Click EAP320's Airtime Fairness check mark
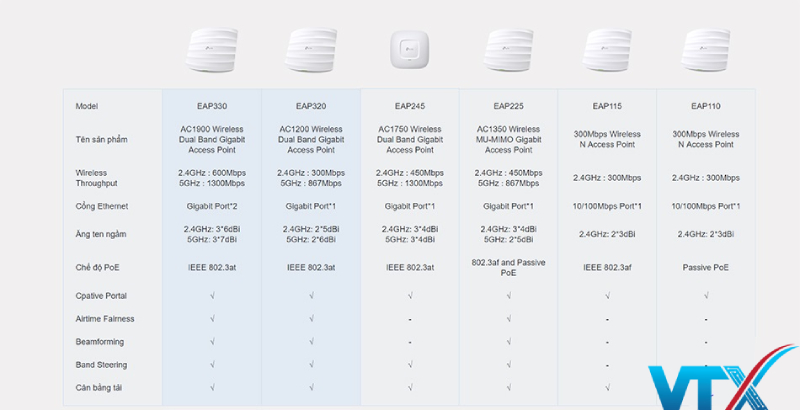 tap(311, 319)
